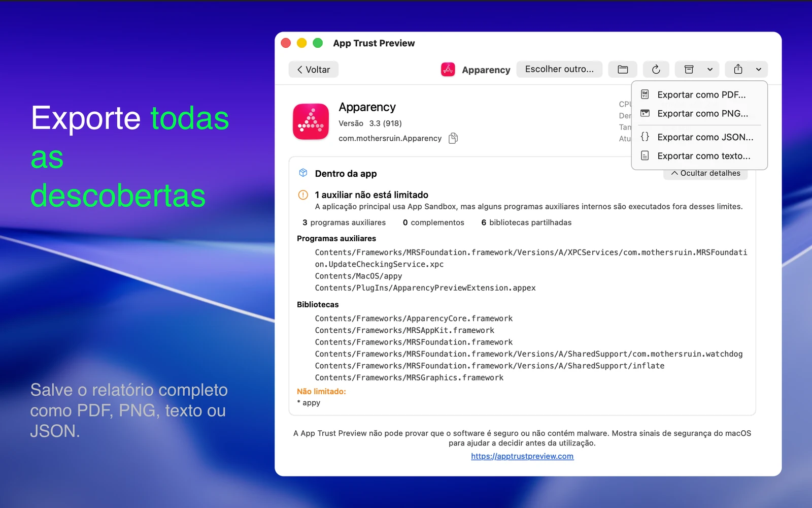Click the large Apparency app icon

click(311, 122)
